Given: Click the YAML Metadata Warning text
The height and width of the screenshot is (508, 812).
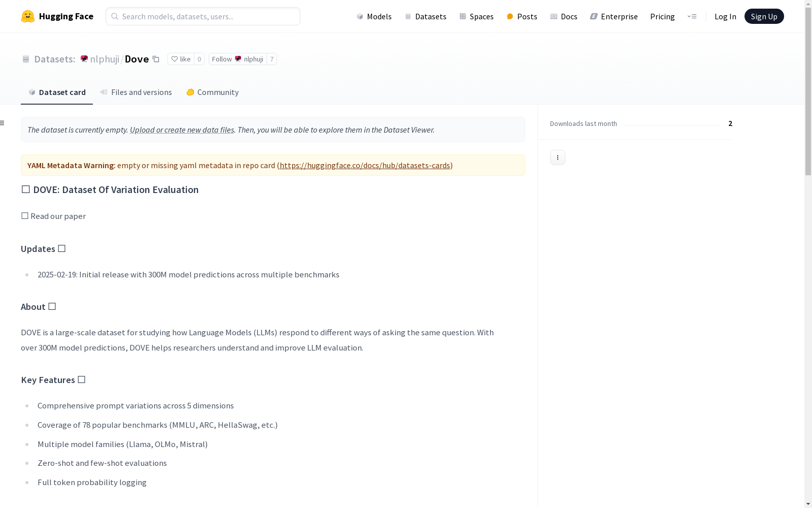Looking at the screenshot, I should (x=71, y=165).
